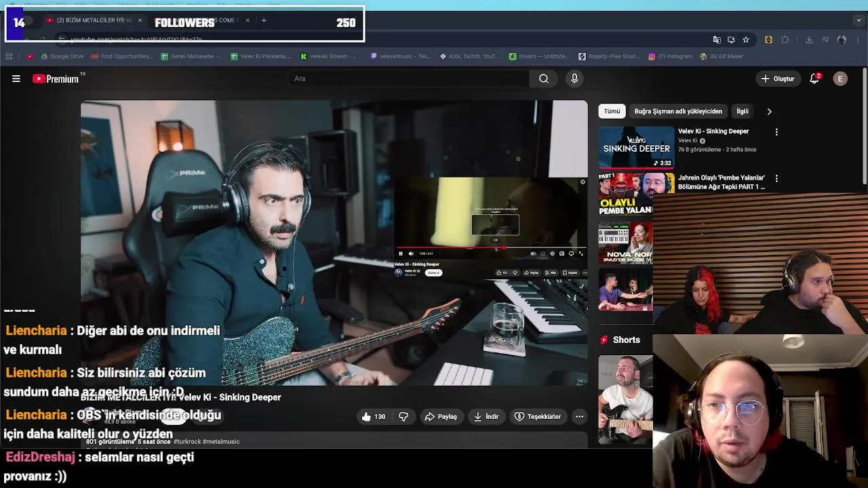Like the video with thumbs-up 130
The height and width of the screenshot is (488, 868).
point(374,417)
